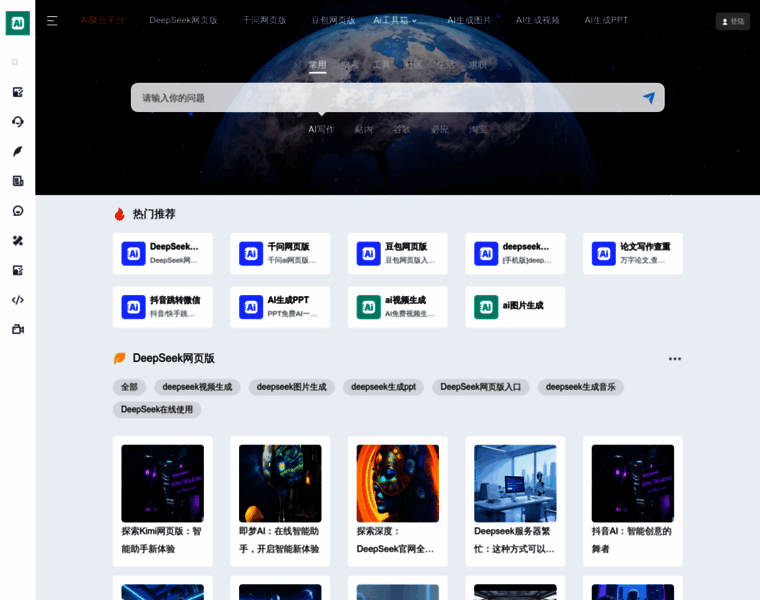Filter by deepseek视频生成 tag
The height and width of the screenshot is (600, 760).
[x=197, y=387]
